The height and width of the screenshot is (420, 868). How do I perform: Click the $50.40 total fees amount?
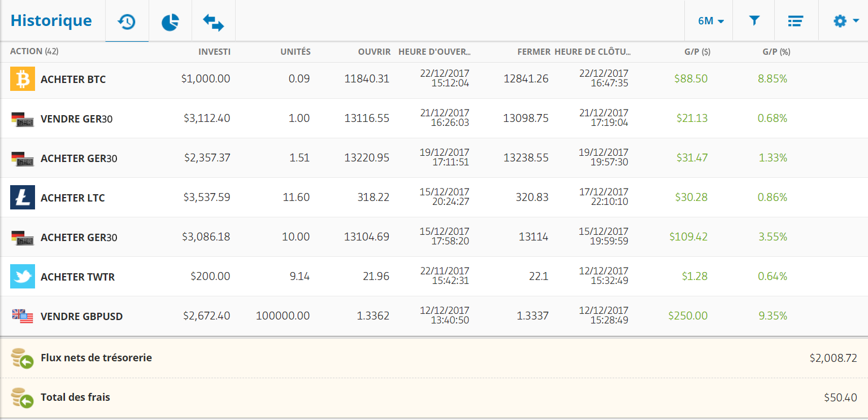[840, 398]
